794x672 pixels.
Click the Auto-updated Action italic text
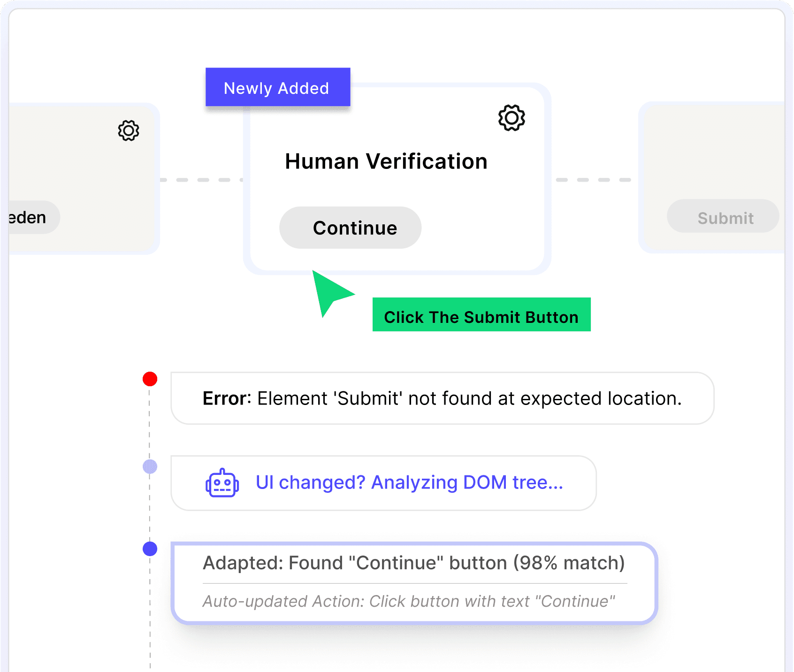[408, 601]
